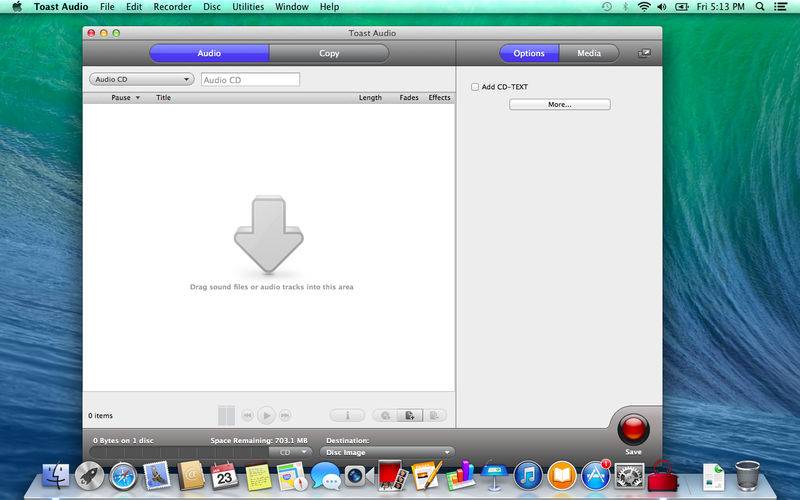Switch to the Audio tab
Screen dimensions: 800x500
(209, 53)
